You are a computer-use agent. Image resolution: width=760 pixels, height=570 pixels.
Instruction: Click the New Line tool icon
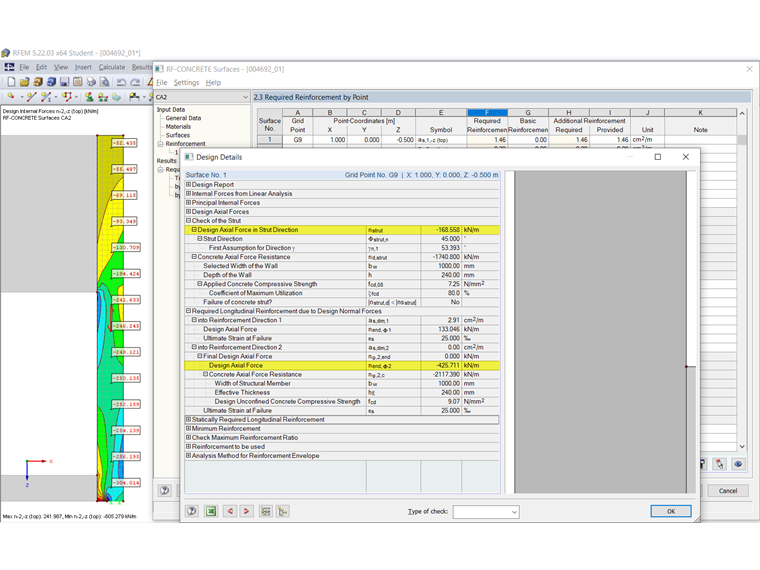point(32,97)
